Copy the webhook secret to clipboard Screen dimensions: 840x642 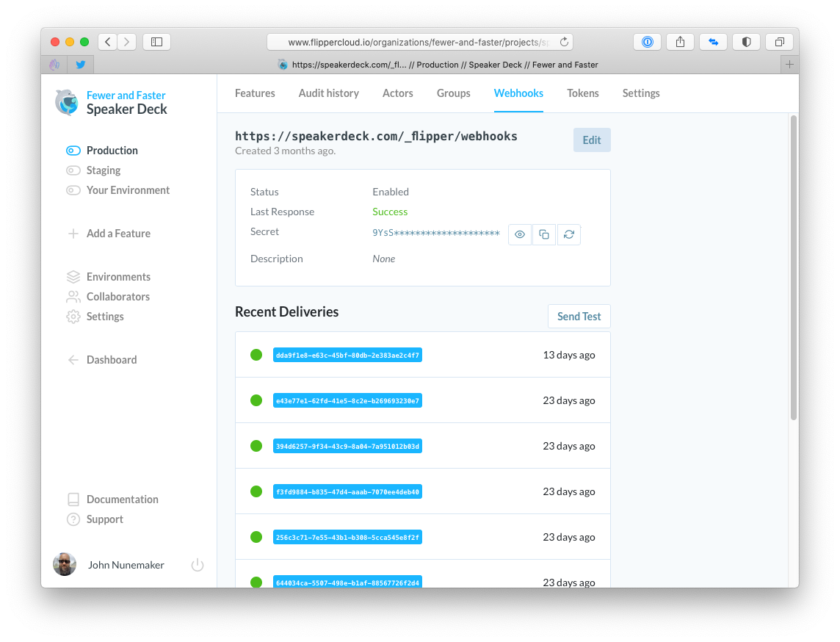[x=544, y=234]
